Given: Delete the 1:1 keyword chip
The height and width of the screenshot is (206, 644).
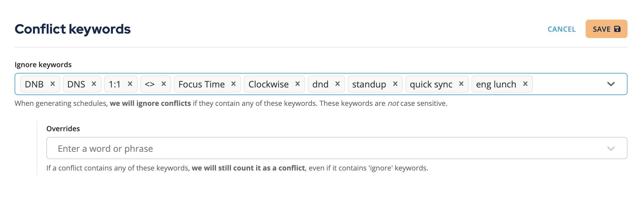Looking at the screenshot, I should [x=130, y=84].
